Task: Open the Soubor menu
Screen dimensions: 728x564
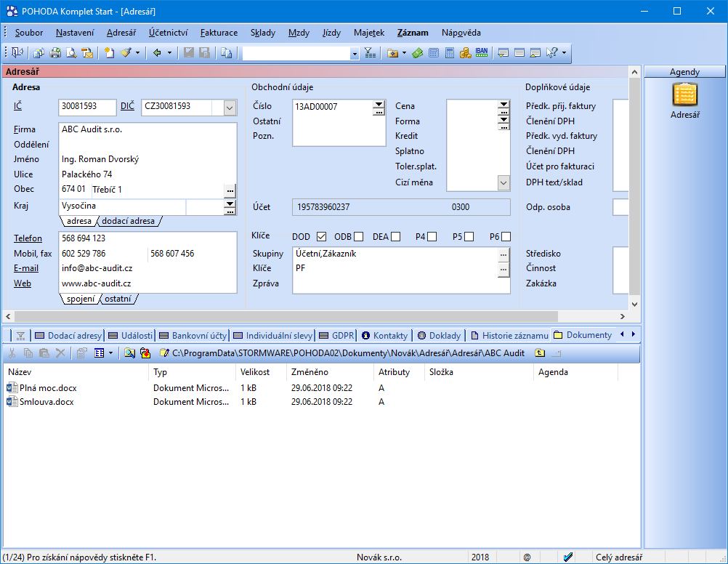Action: [x=29, y=33]
